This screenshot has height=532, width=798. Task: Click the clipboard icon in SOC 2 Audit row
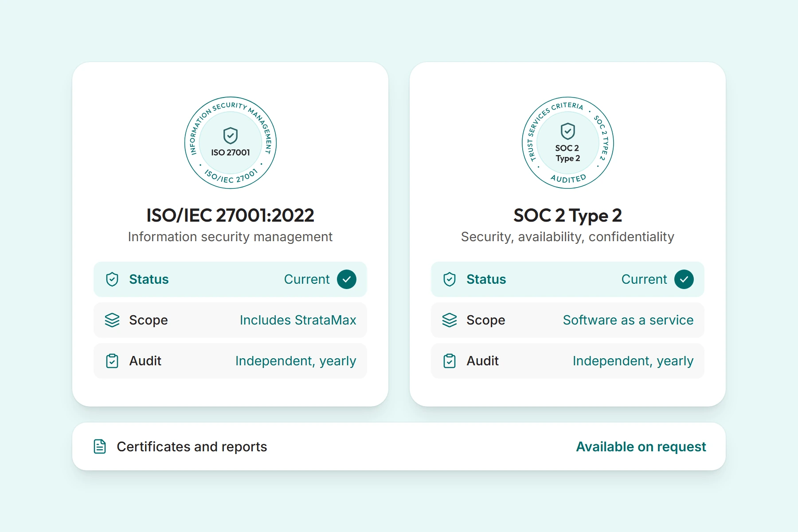(450, 361)
